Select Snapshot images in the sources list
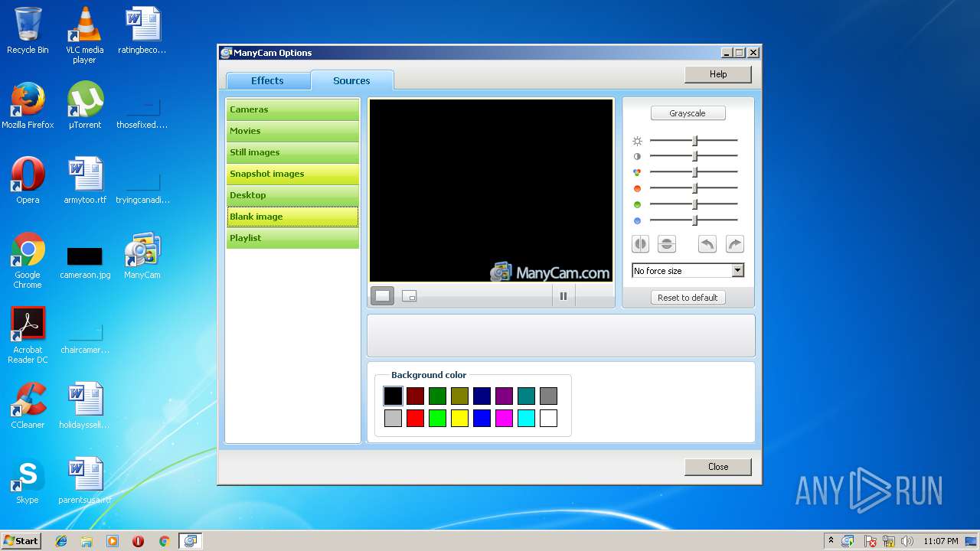980x551 pixels. point(292,174)
